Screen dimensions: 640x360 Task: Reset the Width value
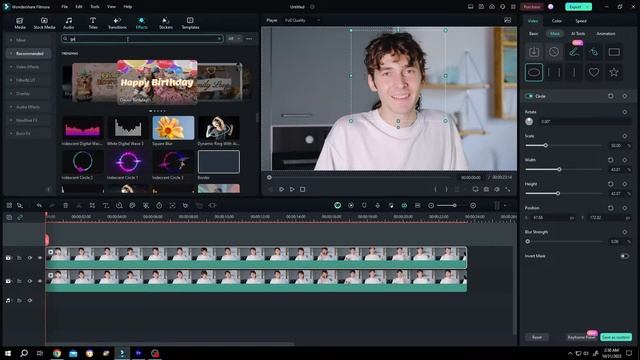pos(611,160)
